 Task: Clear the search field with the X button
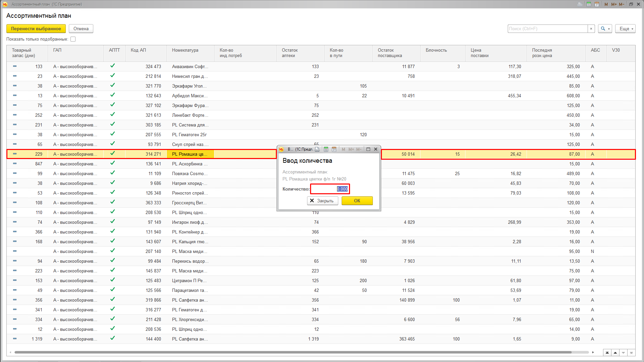coord(591,29)
